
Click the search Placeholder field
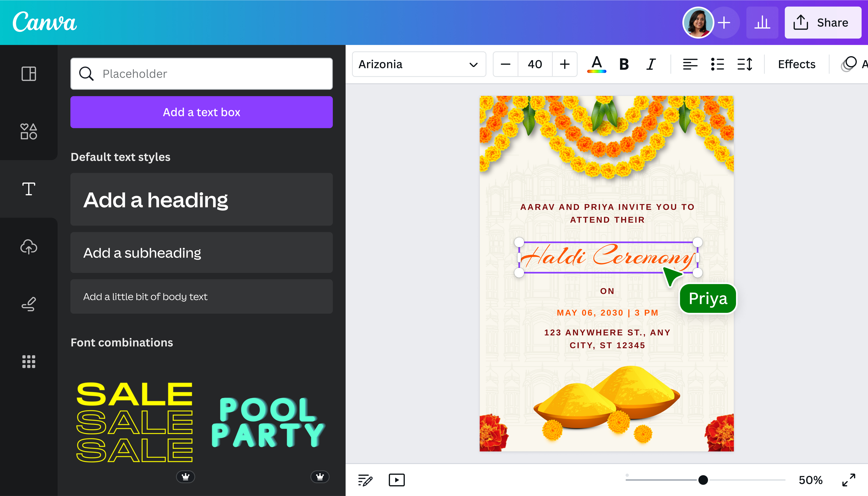pos(201,74)
